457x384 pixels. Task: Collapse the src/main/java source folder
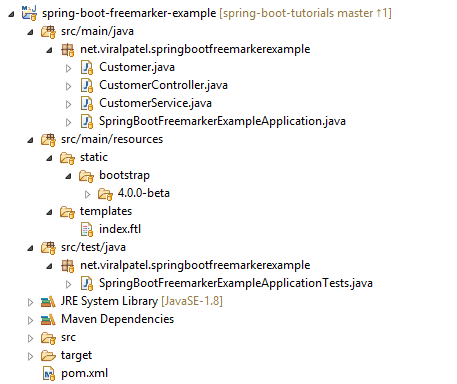[x=31, y=32]
